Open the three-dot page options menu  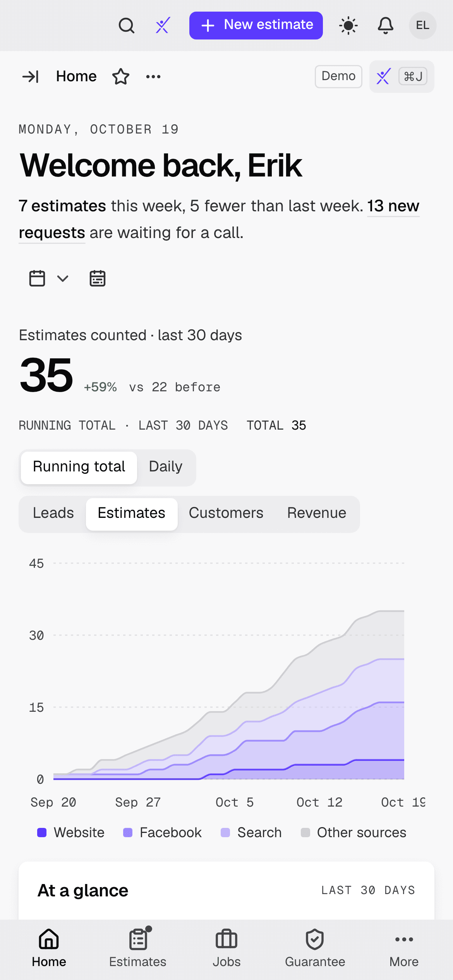153,76
